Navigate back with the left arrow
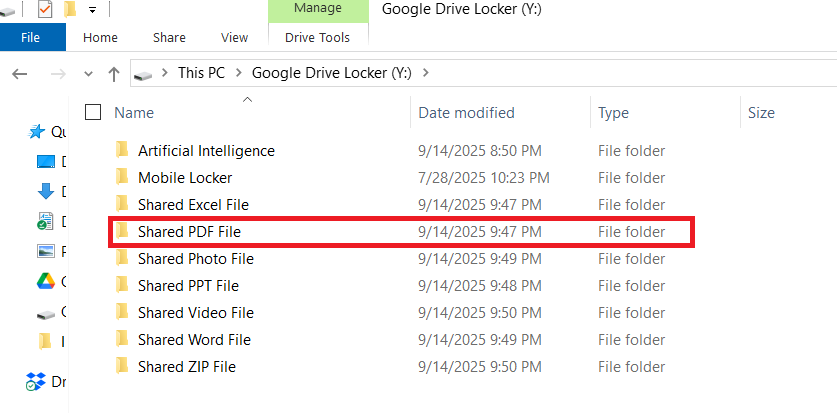The width and height of the screenshot is (838, 413). pos(20,73)
